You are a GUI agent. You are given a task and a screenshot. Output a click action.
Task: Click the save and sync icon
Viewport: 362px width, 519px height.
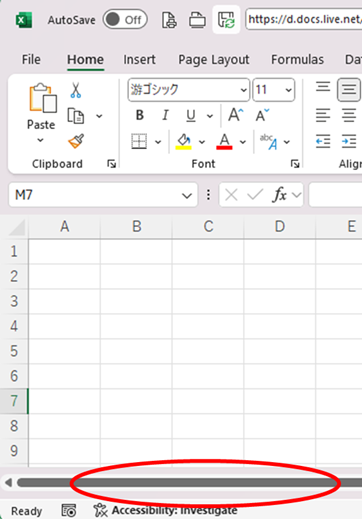pyautogui.click(x=226, y=20)
